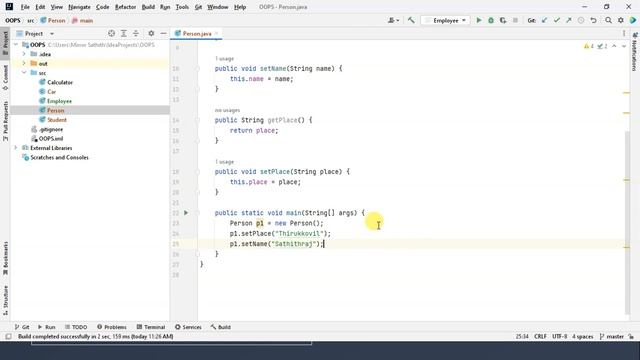Click the user account icon in toolbar
Screen dimensions: 640x360
[393, 20]
